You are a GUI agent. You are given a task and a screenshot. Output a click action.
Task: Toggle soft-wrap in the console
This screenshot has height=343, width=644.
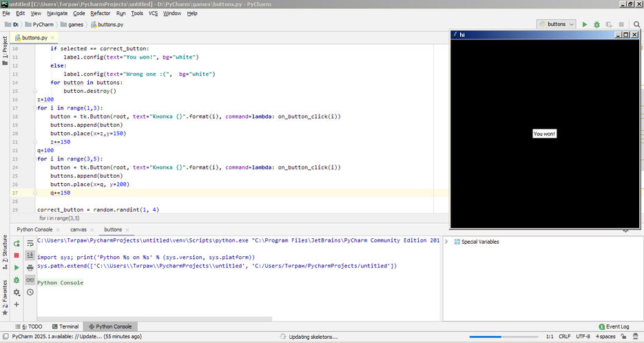coord(30,243)
